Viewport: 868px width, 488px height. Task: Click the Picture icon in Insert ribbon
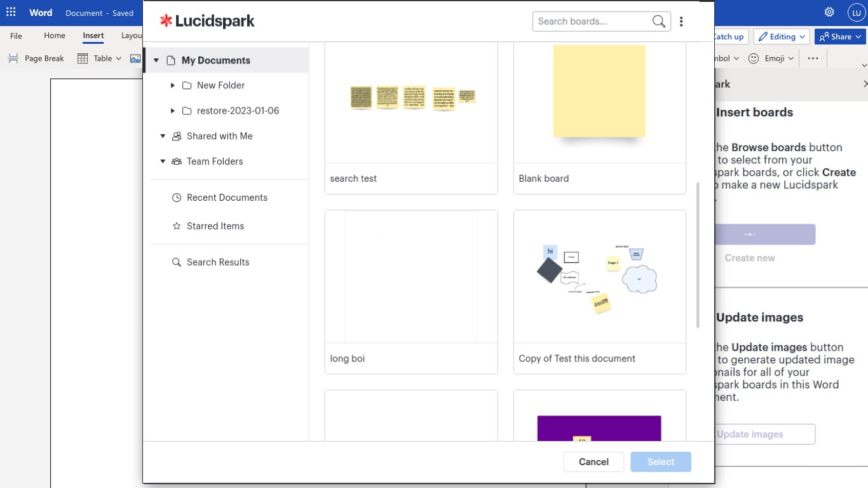point(135,58)
